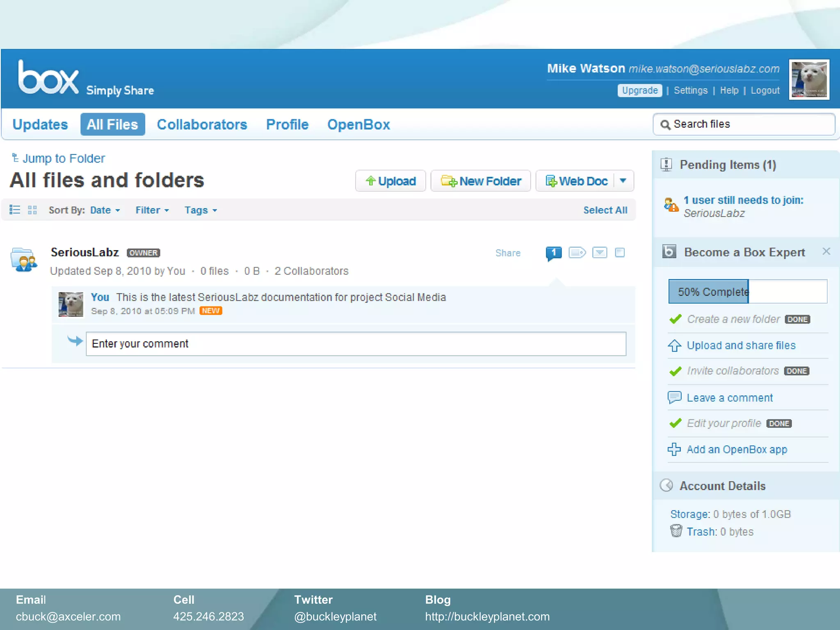Click the comment bubble icon showing 1
The height and width of the screenshot is (630, 840).
pyautogui.click(x=553, y=253)
